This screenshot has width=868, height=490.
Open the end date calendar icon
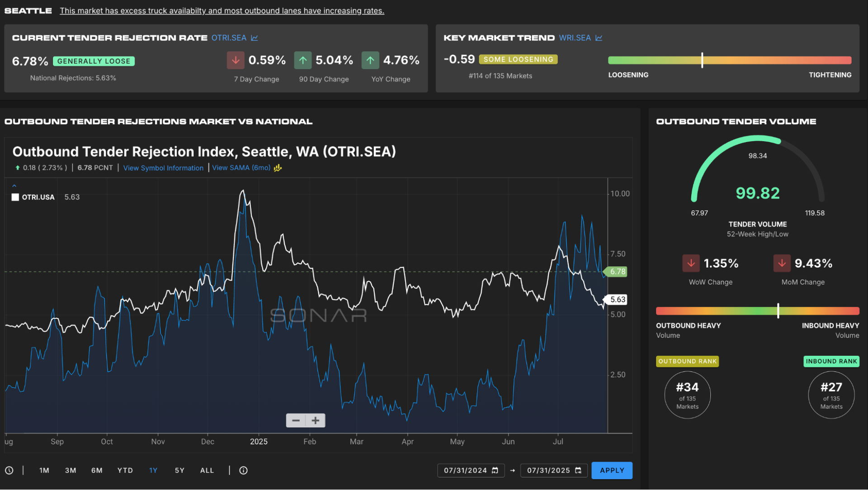578,471
